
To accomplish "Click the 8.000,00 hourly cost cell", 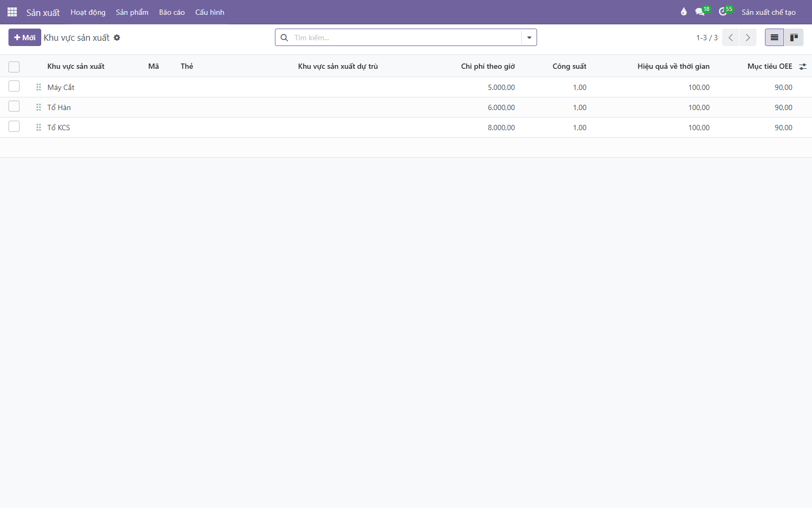I will (x=501, y=128).
